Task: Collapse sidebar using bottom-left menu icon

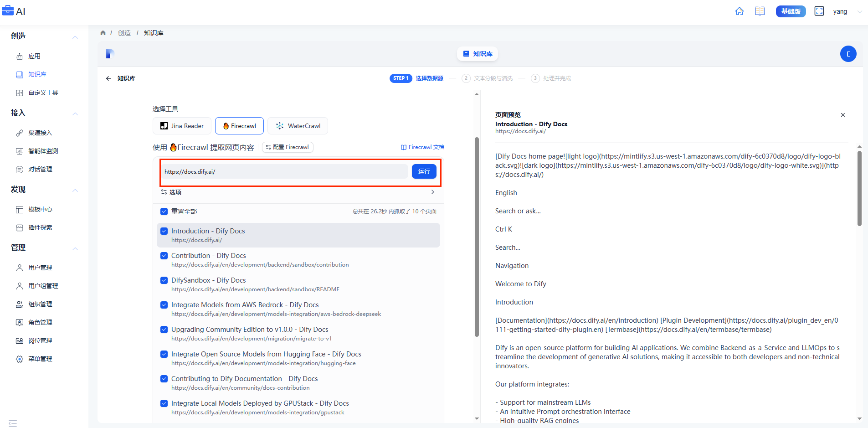Action: click(13, 423)
